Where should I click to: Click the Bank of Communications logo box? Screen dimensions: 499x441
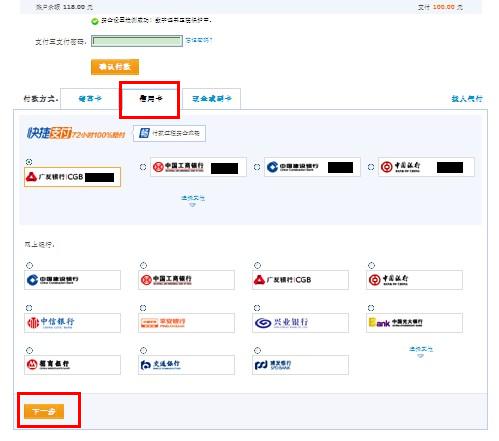186,365
